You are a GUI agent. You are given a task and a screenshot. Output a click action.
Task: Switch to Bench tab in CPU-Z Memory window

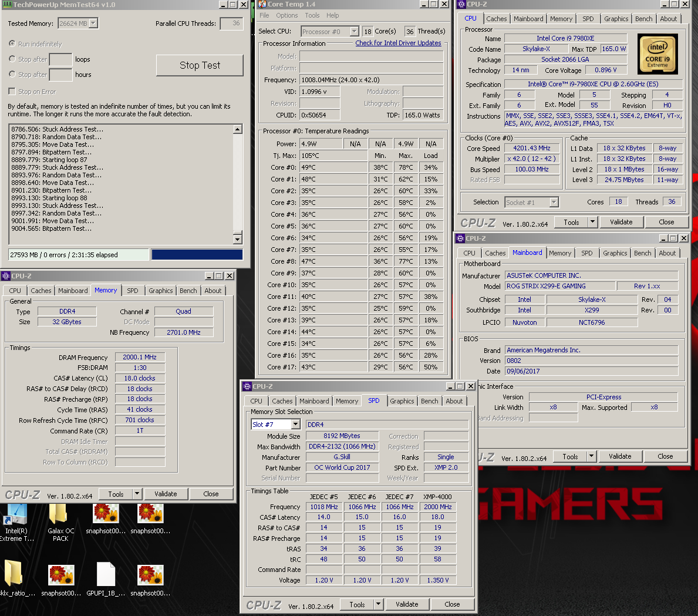click(188, 291)
